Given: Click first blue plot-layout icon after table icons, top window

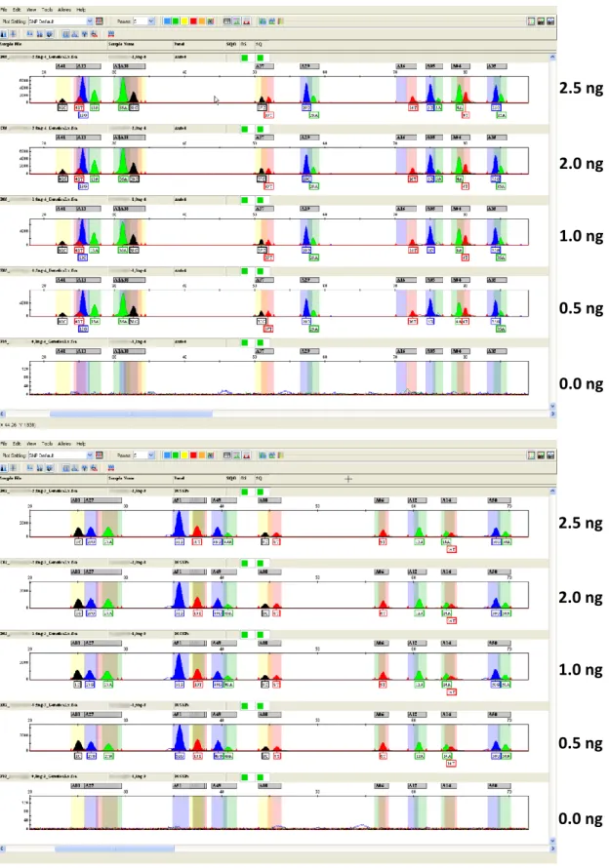Looking at the screenshot, I should coord(263,21).
